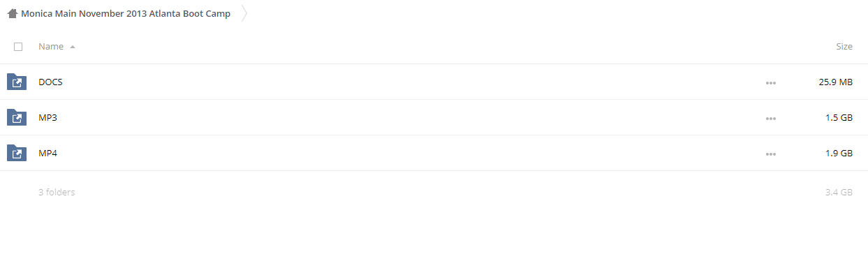Open the MP3 folder name

47,117
